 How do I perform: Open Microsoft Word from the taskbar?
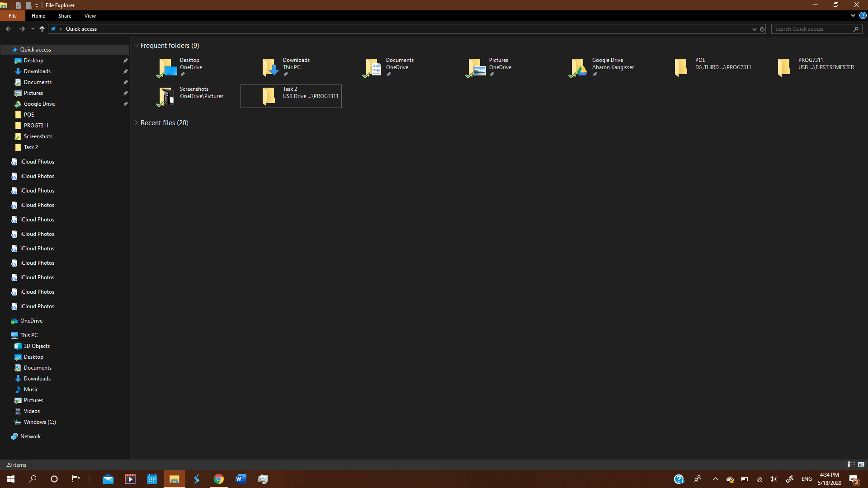coord(241,479)
